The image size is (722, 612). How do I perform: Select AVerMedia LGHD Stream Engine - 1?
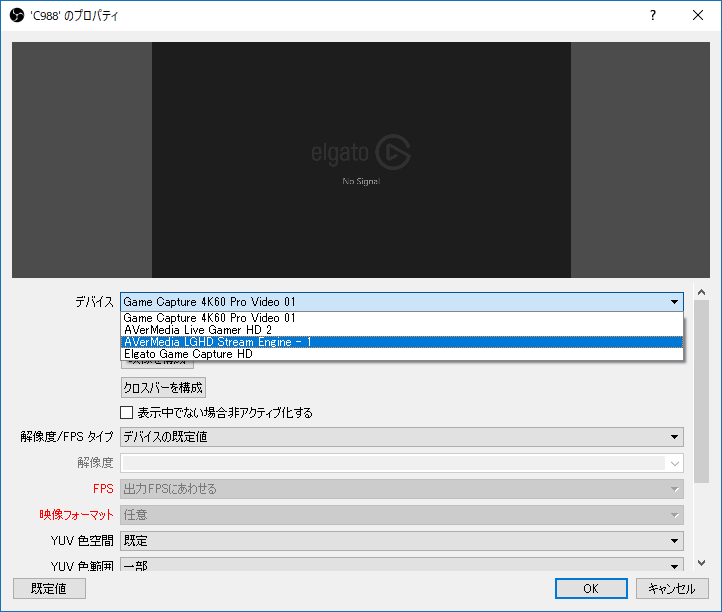(402, 342)
